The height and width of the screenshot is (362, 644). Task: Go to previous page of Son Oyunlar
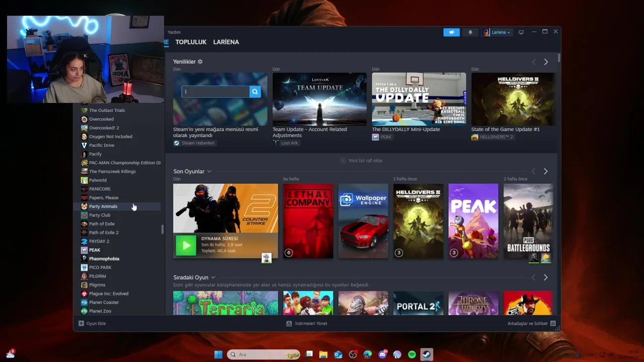(x=533, y=171)
